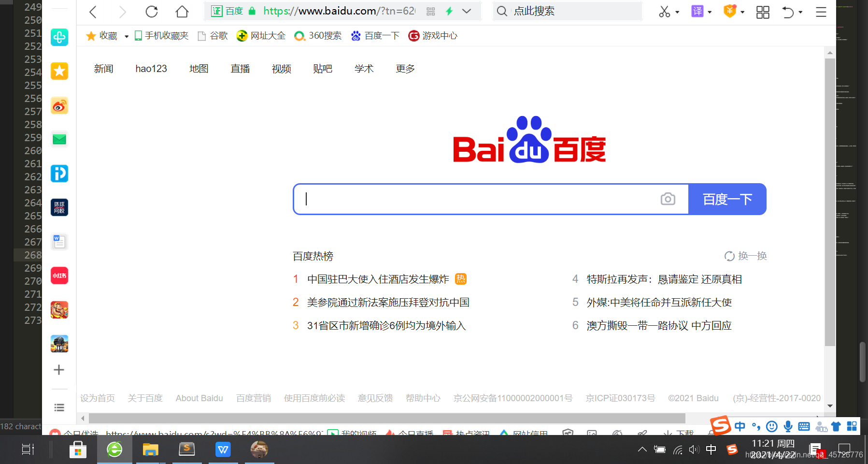Open 手机收藏夹 mobile bookmarks
Viewport: 868px width, 464px height.
[x=161, y=36]
